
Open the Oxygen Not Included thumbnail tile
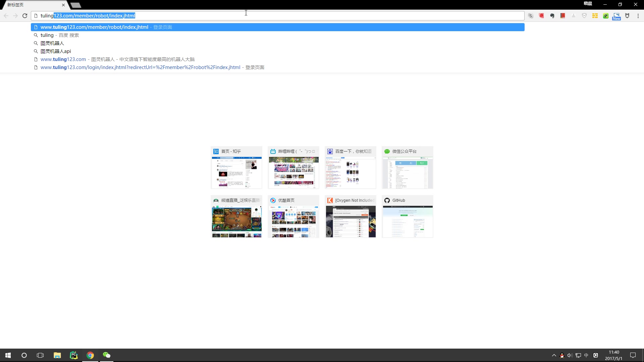351,217
